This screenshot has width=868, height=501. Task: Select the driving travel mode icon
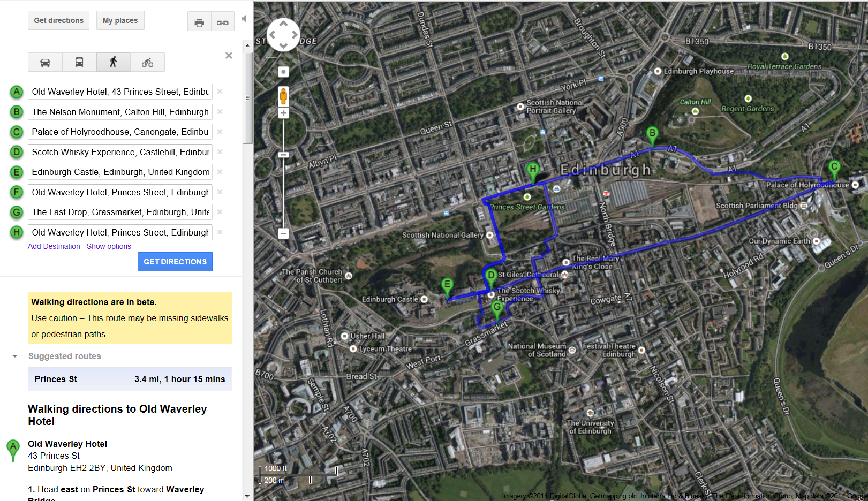pos(45,62)
